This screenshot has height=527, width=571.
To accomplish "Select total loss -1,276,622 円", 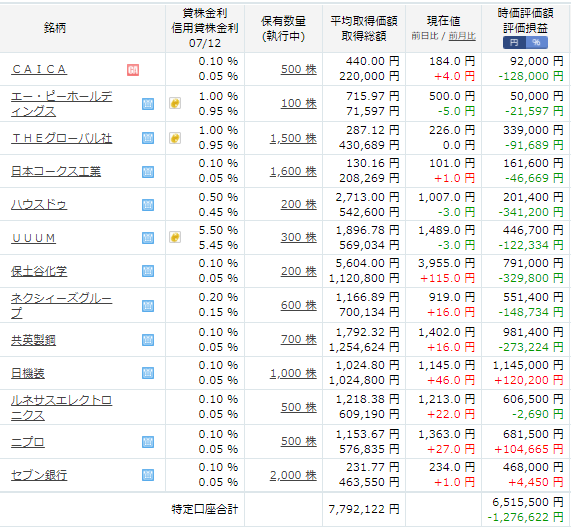I will [x=525, y=517].
